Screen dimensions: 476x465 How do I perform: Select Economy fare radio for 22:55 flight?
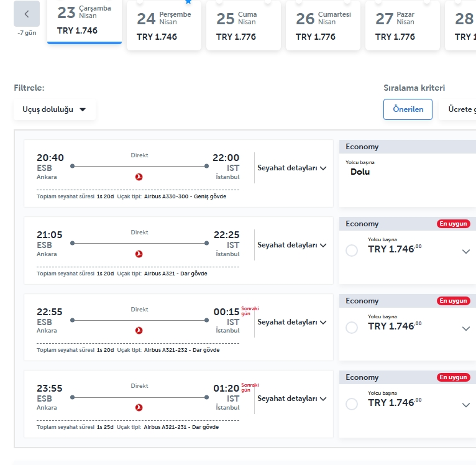[x=352, y=328]
